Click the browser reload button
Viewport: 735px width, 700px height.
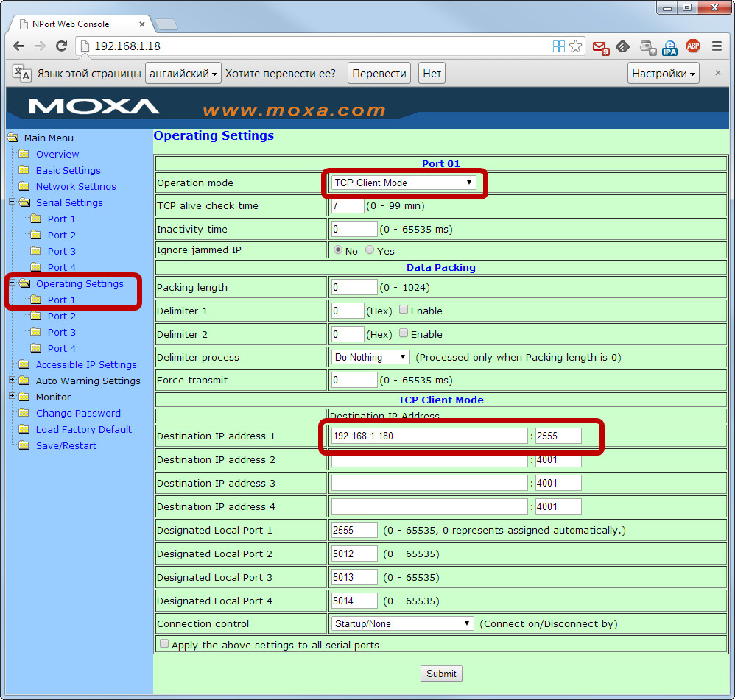click(x=62, y=46)
